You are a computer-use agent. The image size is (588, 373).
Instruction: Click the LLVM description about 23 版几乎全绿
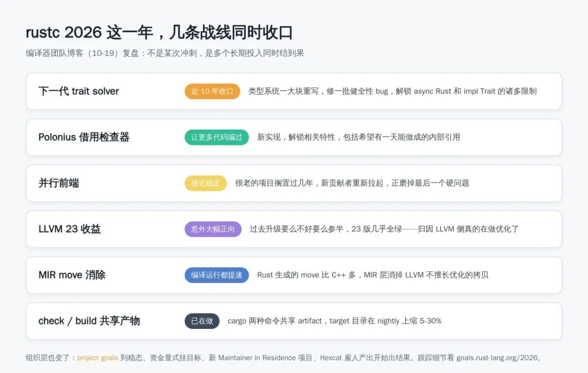point(384,229)
